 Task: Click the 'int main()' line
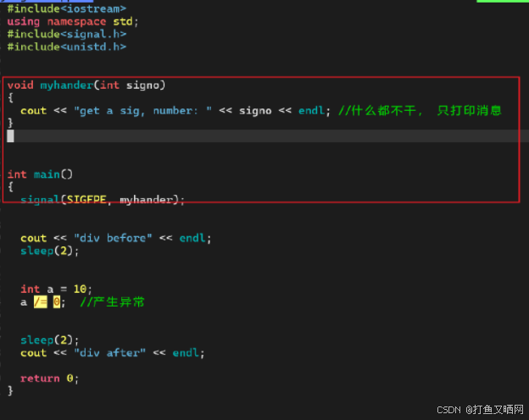[40, 174]
